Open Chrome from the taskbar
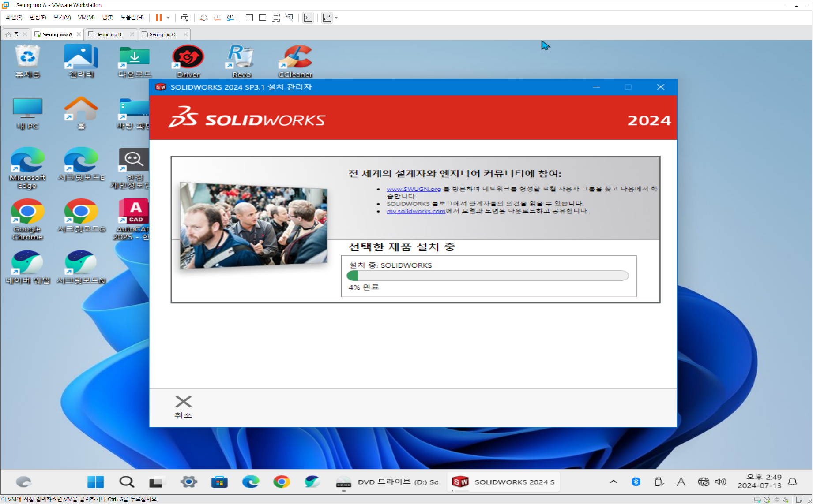This screenshot has width=813, height=504. pyautogui.click(x=282, y=482)
